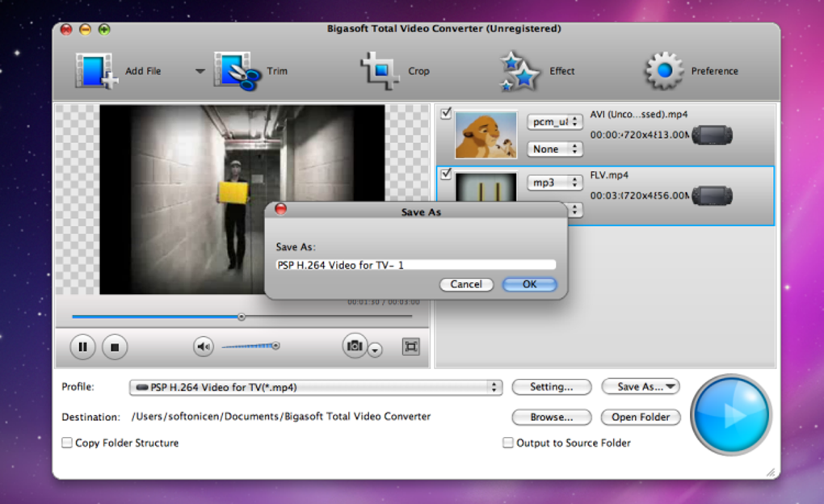Open the snapshot options dropdown arrow

pyautogui.click(x=375, y=350)
